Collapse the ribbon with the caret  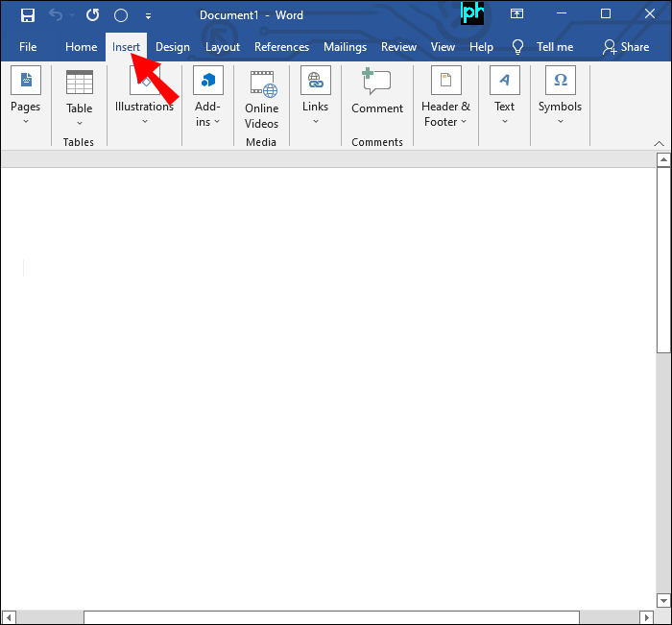pos(660,144)
